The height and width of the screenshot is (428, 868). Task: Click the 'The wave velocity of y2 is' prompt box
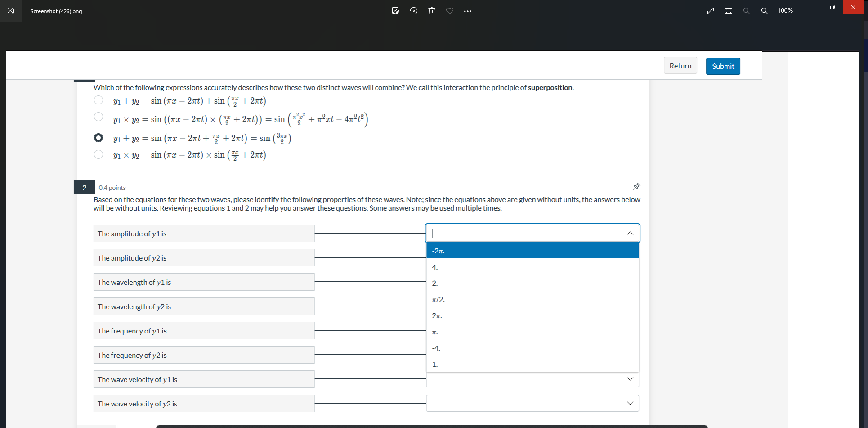[204, 404]
